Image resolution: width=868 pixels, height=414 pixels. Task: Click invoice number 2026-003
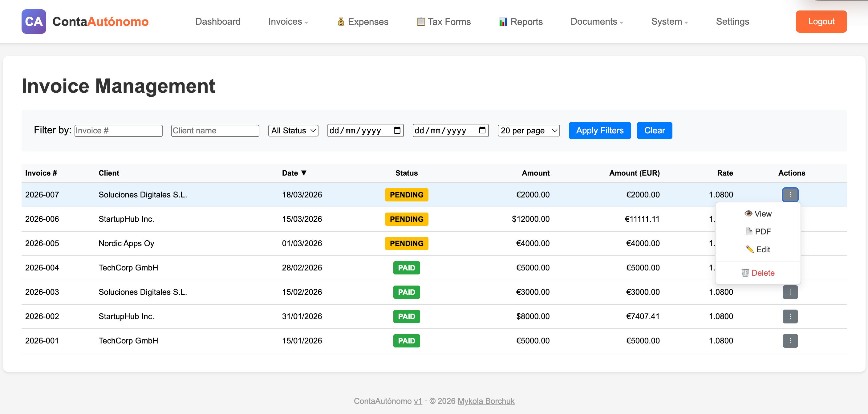42,292
